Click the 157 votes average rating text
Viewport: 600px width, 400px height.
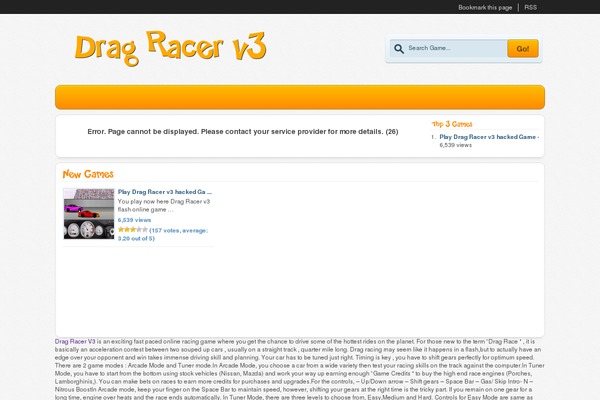[x=163, y=234]
